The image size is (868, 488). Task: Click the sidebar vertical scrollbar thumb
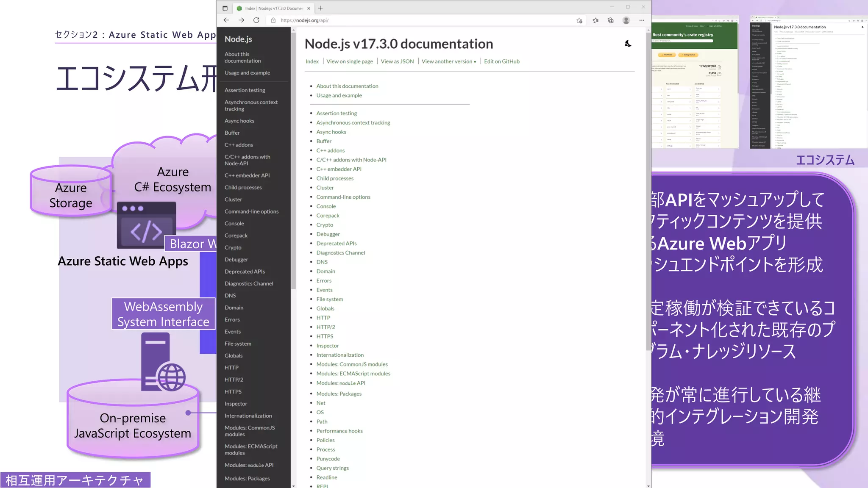click(293, 161)
